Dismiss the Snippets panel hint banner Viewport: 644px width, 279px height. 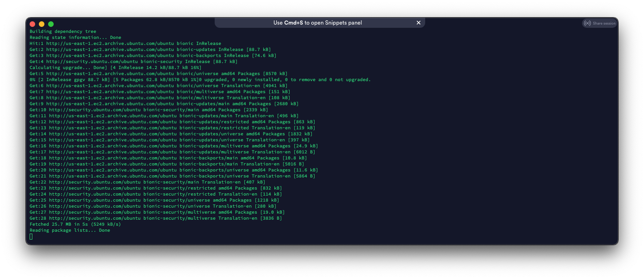click(418, 23)
